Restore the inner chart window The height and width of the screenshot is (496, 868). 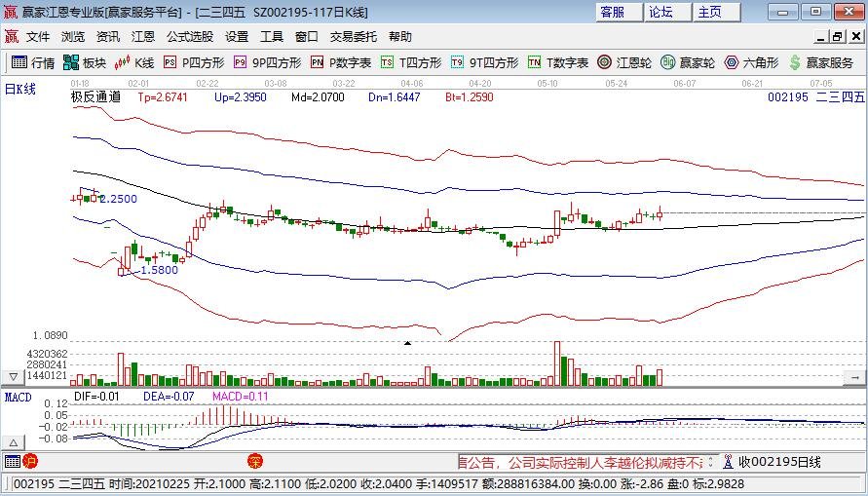pyautogui.click(x=837, y=37)
